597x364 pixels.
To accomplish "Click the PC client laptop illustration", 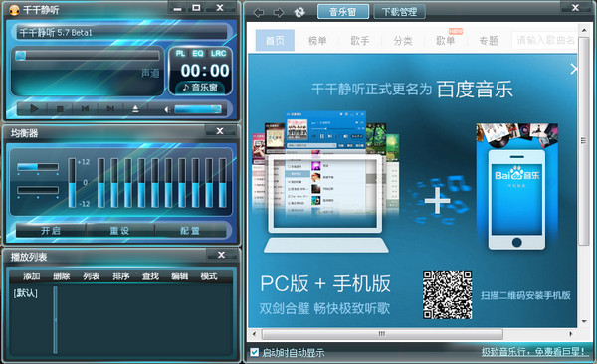I will coord(325,183).
